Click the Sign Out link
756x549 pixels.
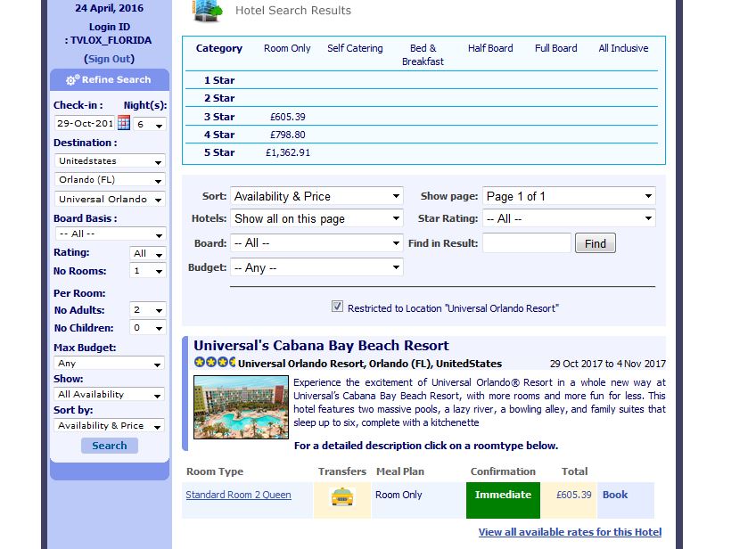(110, 59)
